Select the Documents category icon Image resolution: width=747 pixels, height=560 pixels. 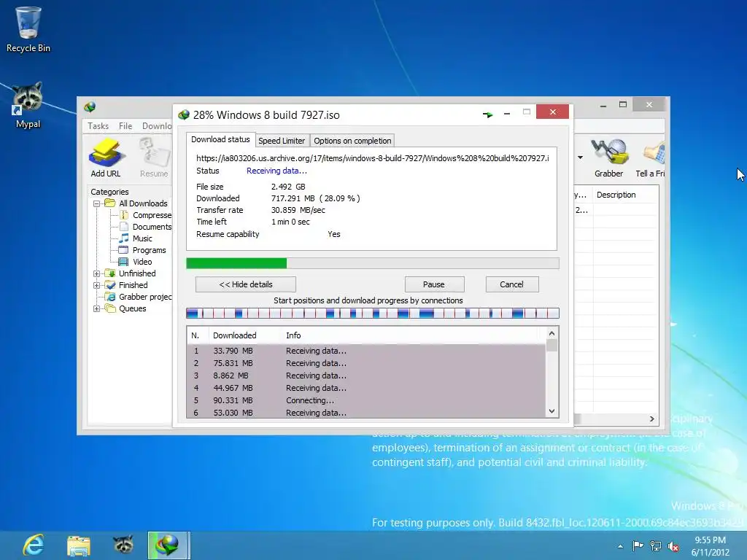click(124, 227)
